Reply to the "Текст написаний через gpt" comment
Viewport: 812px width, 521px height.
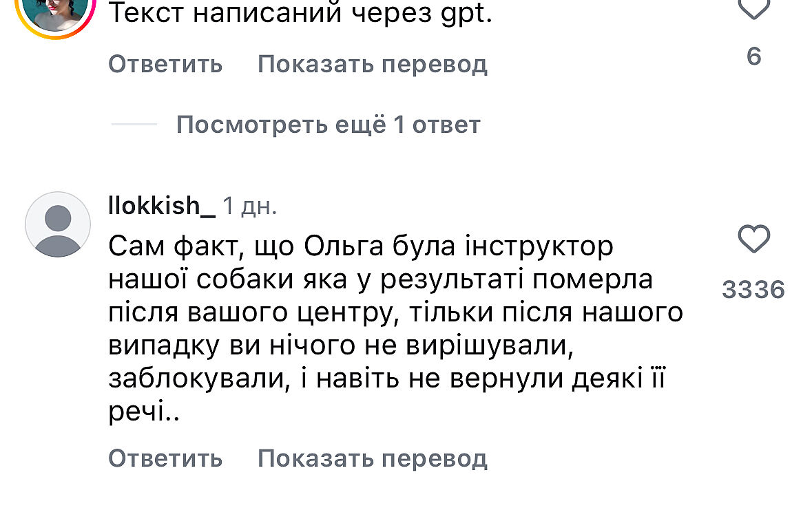point(165,64)
